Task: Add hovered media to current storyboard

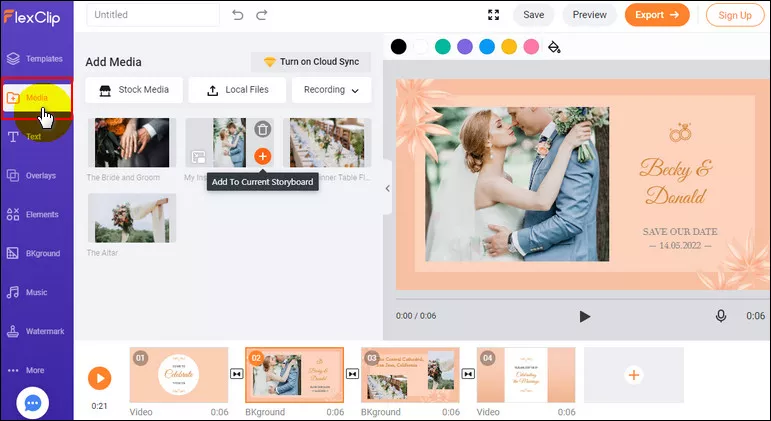Action: pyautogui.click(x=263, y=156)
